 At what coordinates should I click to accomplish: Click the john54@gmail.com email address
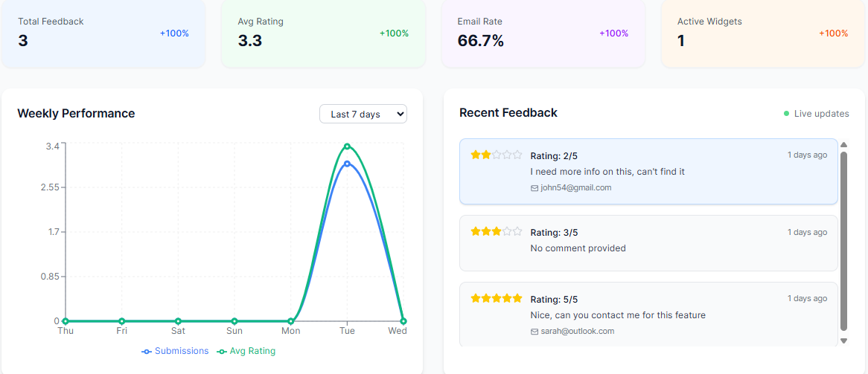[x=575, y=188]
